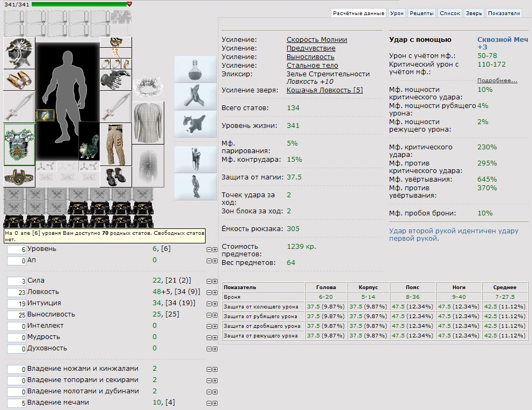Click the crouching figure stance icon
Screen dimensions: 532x410
click(195, 186)
